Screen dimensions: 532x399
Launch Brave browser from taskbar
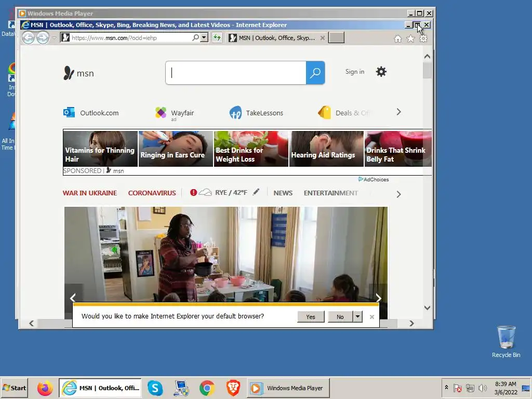pos(233,388)
